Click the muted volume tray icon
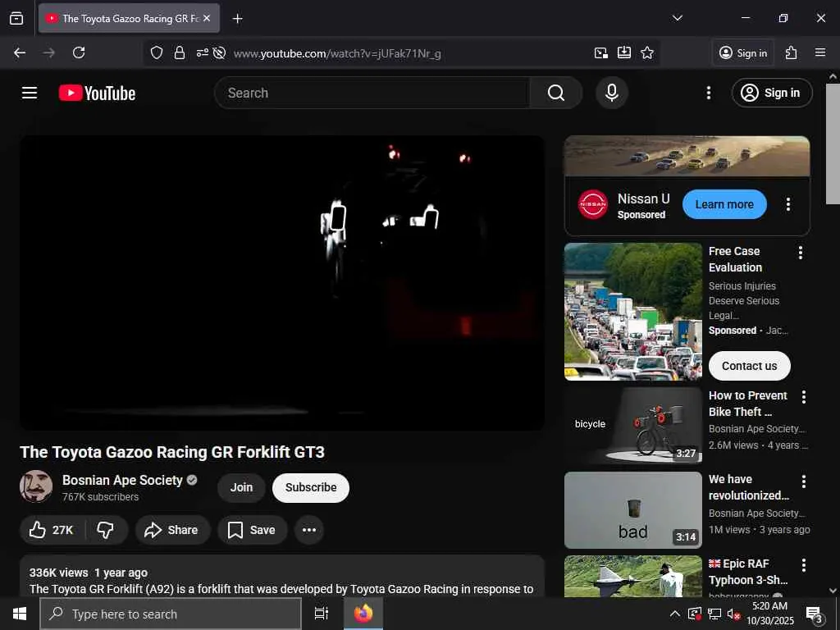 [733, 614]
